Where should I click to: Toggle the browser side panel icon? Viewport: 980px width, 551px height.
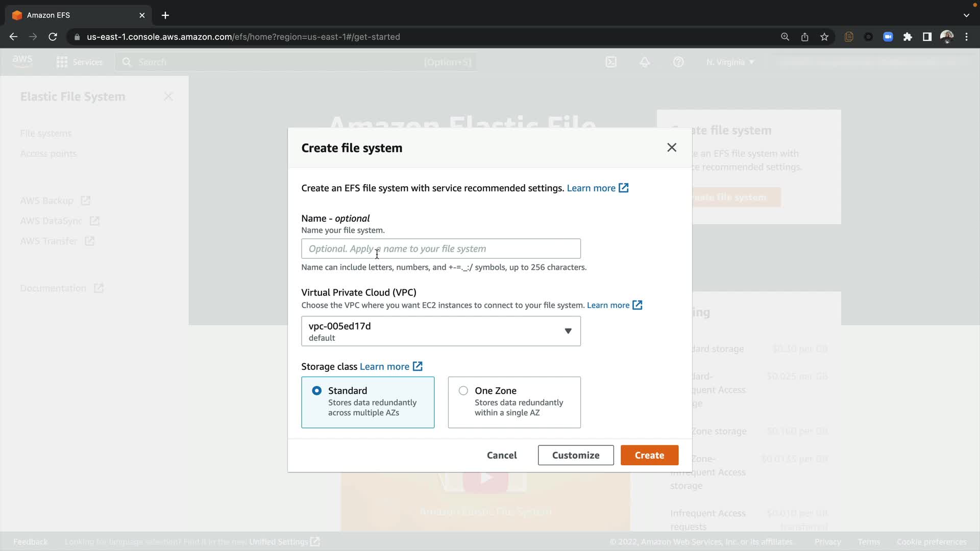(x=927, y=37)
